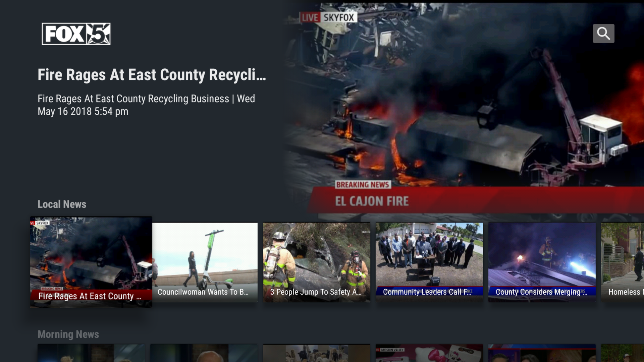Image resolution: width=644 pixels, height=362 pixels.
Task: Click the featured story description text
Action: coord(146,105)
